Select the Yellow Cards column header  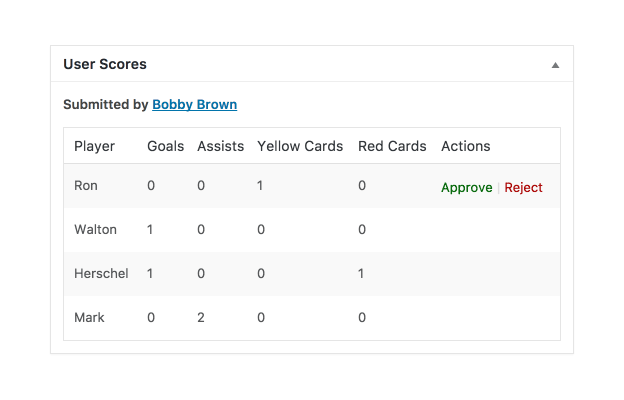pos(300,146)
